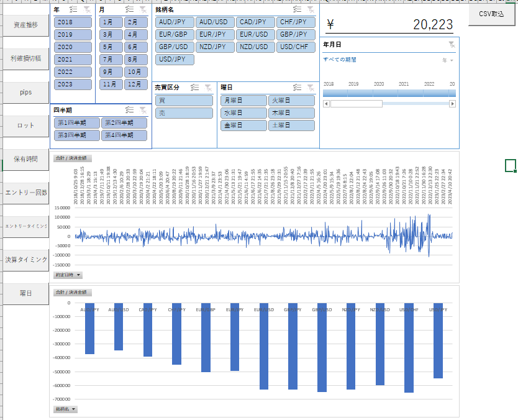
Task: Open the pips view
Action: tap(25, 93)
